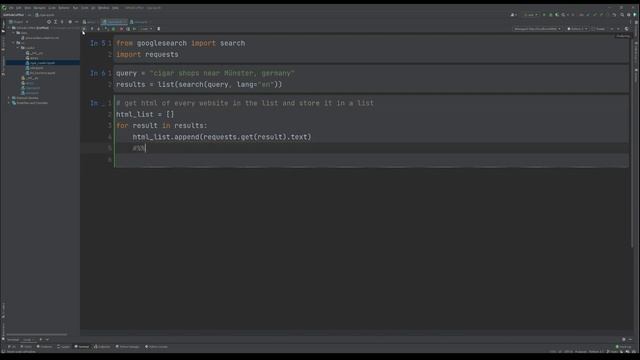640x360 pixels.
Task: Open the Git tool window button
Action: (x=12, y=347)
